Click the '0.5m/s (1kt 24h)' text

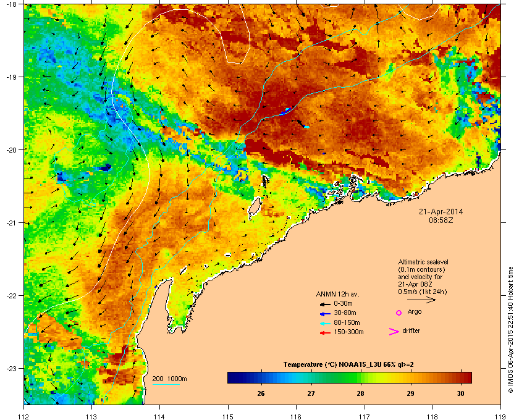(423, 292)
